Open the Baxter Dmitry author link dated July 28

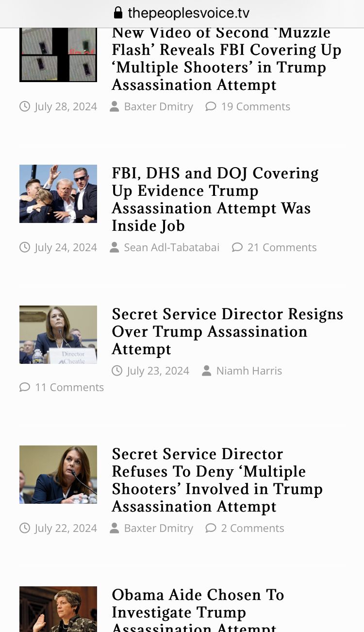(159, 106)
